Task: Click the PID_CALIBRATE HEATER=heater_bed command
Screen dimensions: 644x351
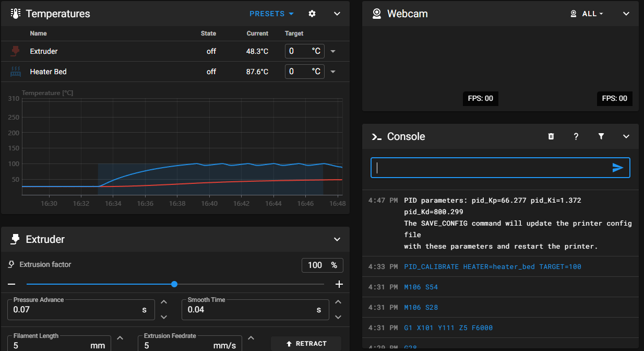Action: 493,266
